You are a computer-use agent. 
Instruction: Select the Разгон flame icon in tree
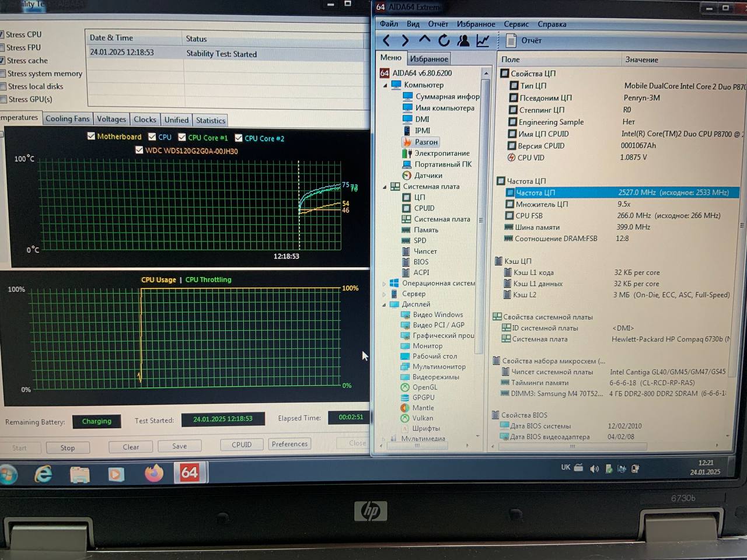(x=407, y=142)
